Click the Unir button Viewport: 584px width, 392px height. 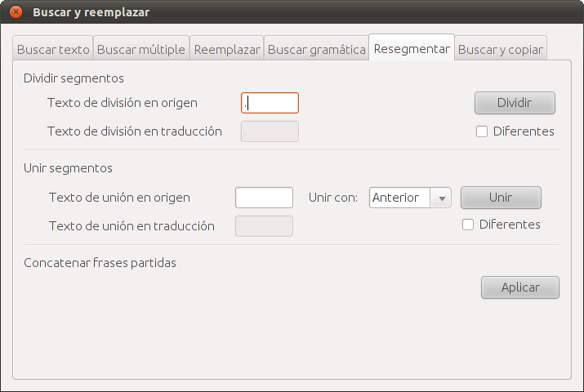pyautogui.click(x=501, y=198)
